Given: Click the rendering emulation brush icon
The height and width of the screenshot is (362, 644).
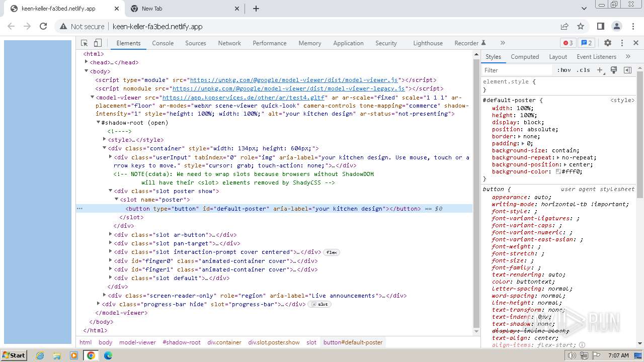Looking at the screenshot, I should coord(614,70).
